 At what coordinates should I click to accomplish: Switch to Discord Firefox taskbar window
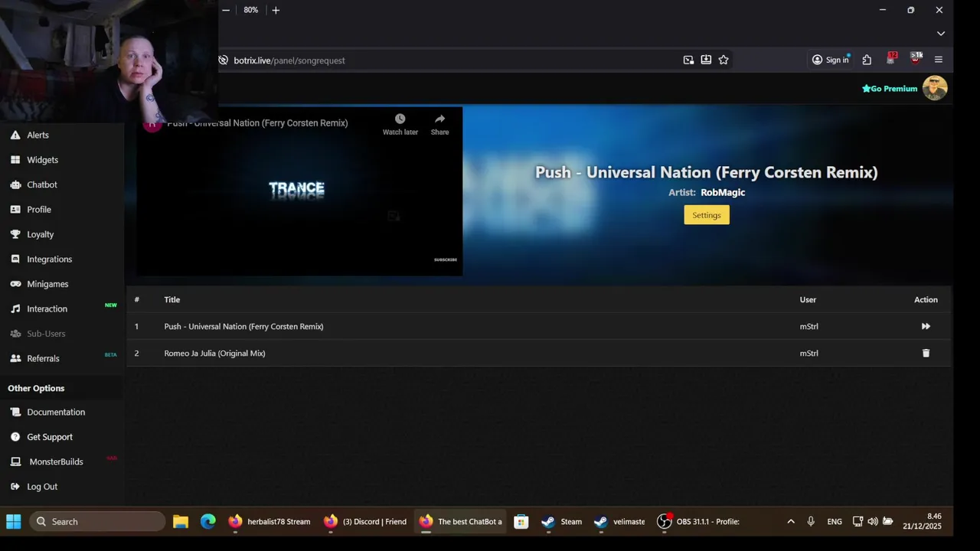365,521
